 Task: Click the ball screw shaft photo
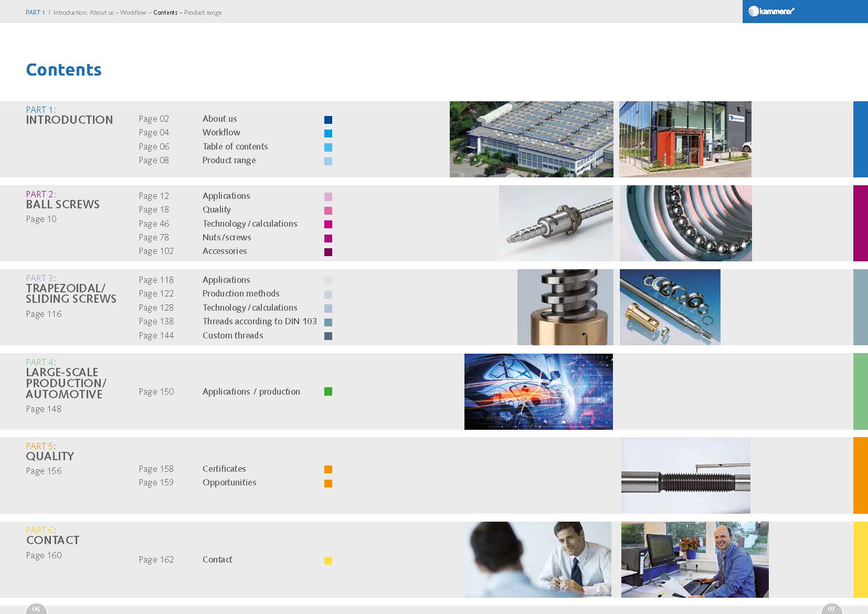point(556,223)
